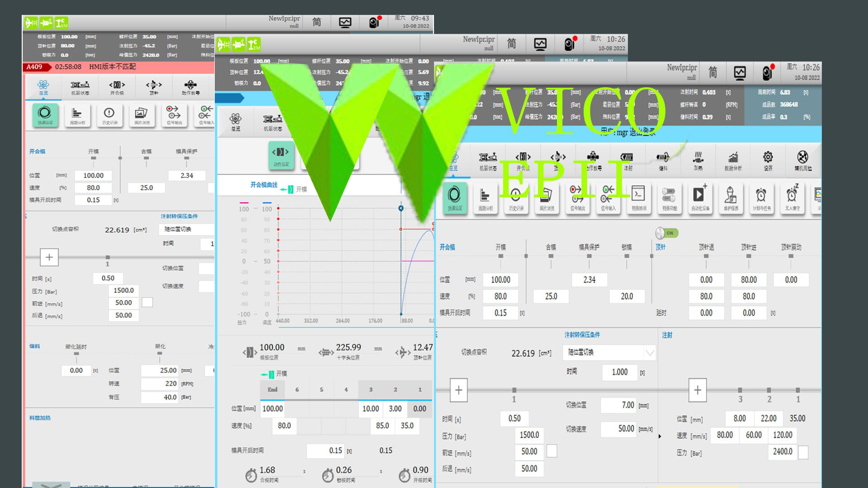The width and height of the screenshot is (868, 488).
Task: Click 快速设定 icon in the front window
Action: pyautogui.click(x=455, y=198)
